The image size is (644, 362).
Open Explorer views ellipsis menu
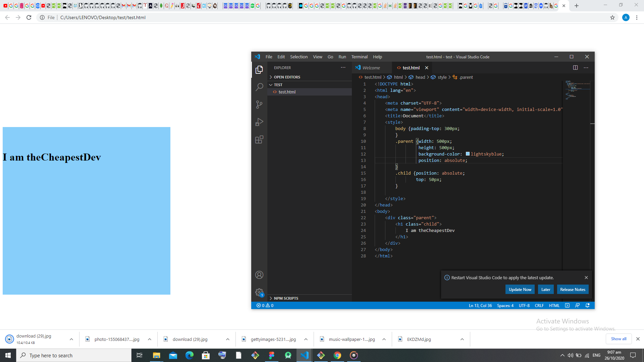(343, 68)
